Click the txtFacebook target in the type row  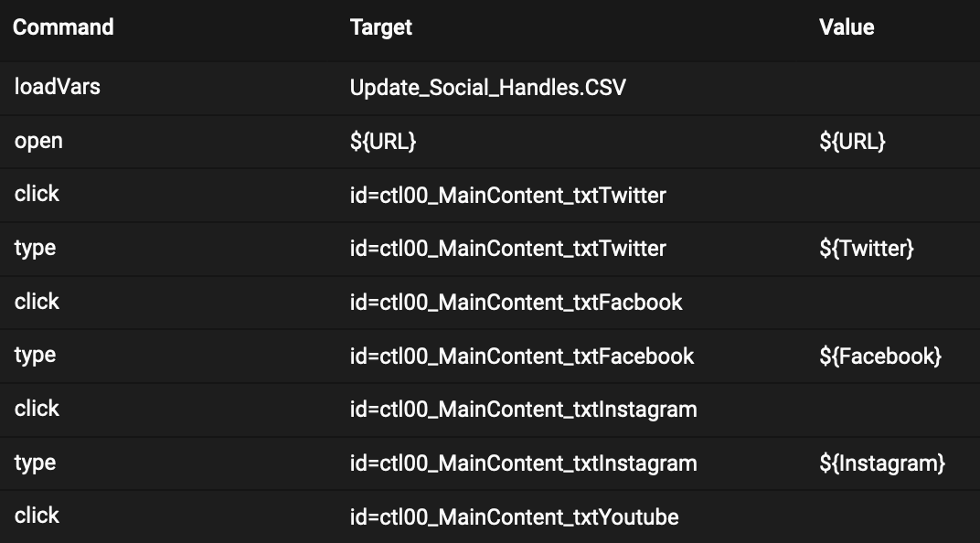click(521, 356)
